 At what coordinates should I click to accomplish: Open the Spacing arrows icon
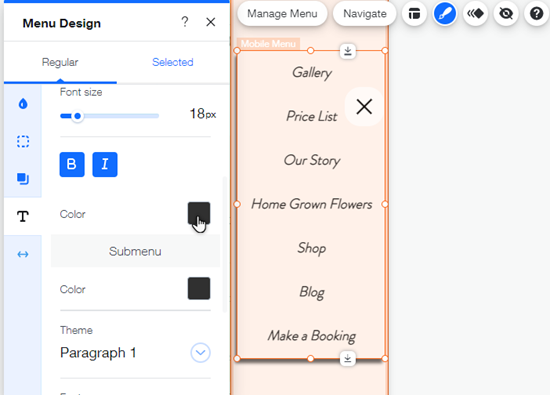click(x=23, y=254)
